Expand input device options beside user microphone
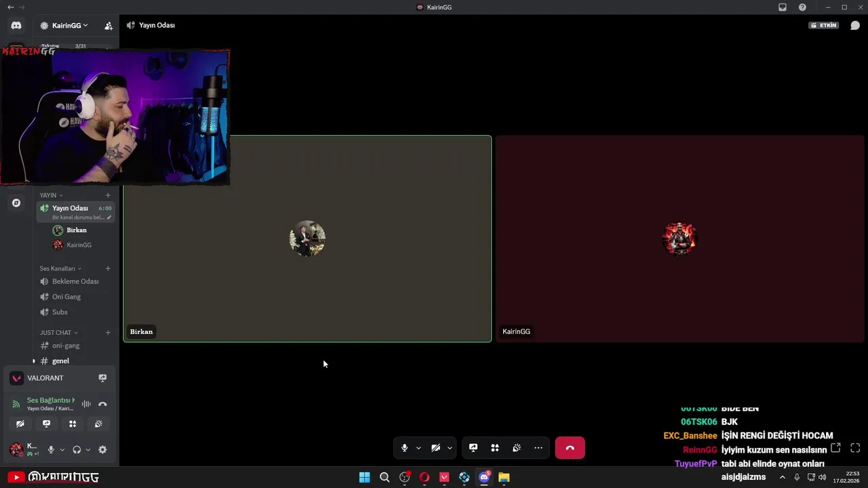The width and height of the screenshot is (868, 488). pyautogui.click(x=62, y=449)
